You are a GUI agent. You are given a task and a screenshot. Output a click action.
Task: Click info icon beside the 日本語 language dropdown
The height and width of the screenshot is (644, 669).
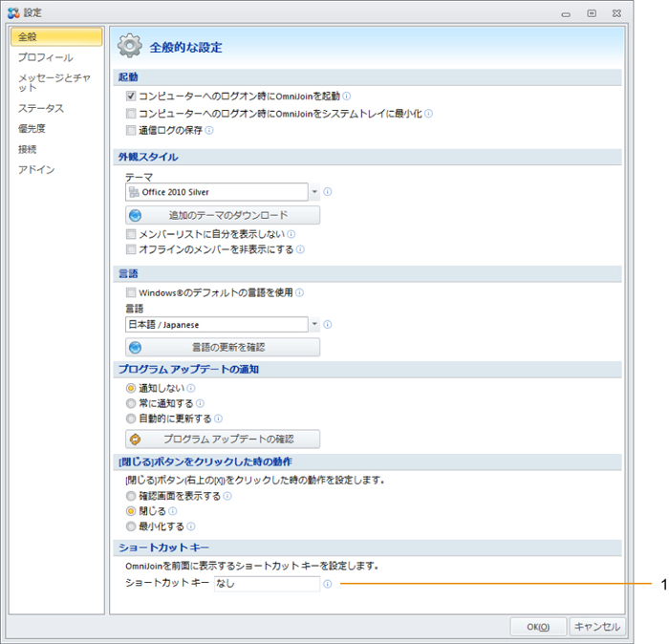pos(327,325)
